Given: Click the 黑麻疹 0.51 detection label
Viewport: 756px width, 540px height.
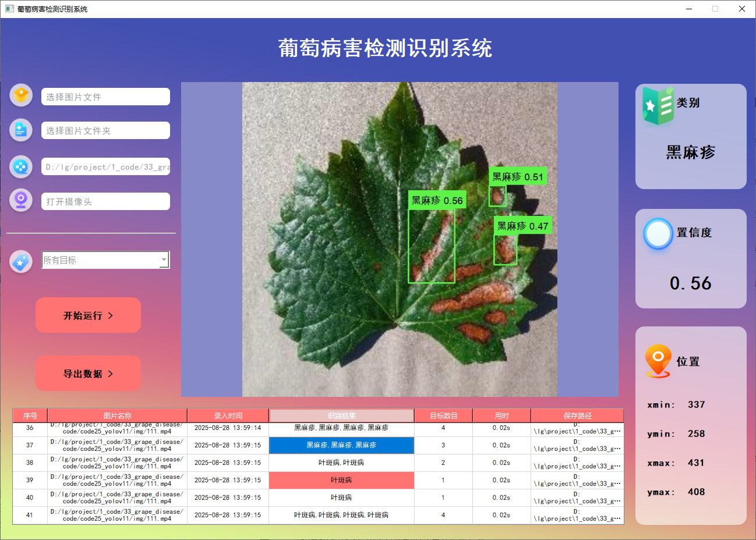Looking at the screenshot, I should point(518,176).
